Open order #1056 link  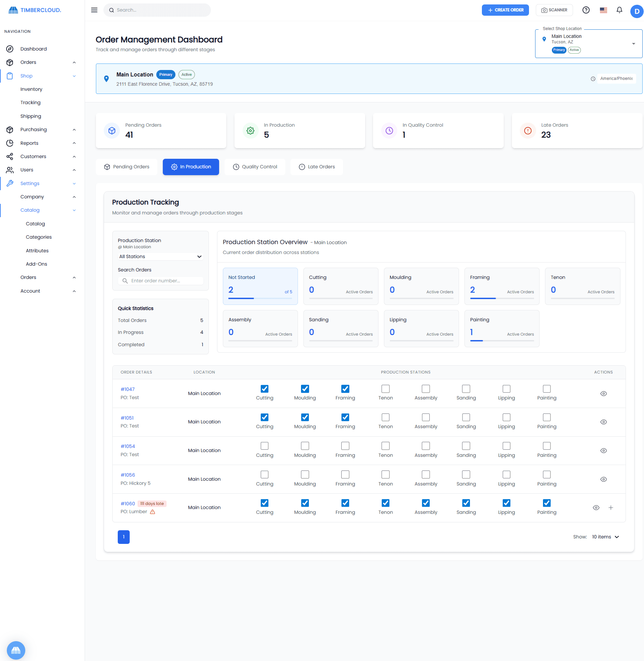[128, 475]
